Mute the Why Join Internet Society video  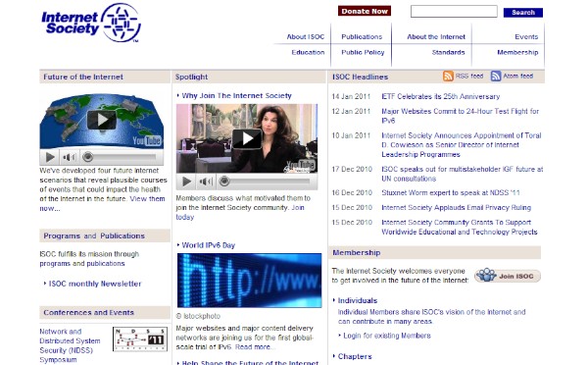click(206, 182)
